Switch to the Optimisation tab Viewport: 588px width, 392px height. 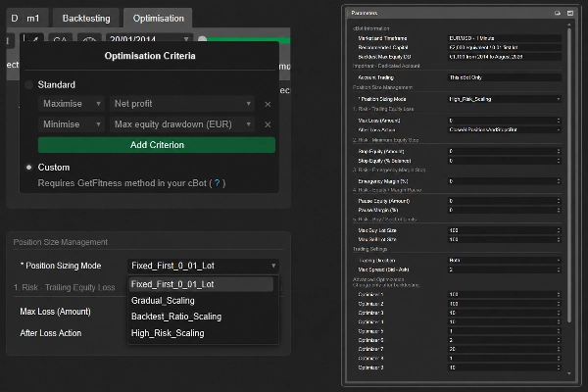(x=158, y=18)
